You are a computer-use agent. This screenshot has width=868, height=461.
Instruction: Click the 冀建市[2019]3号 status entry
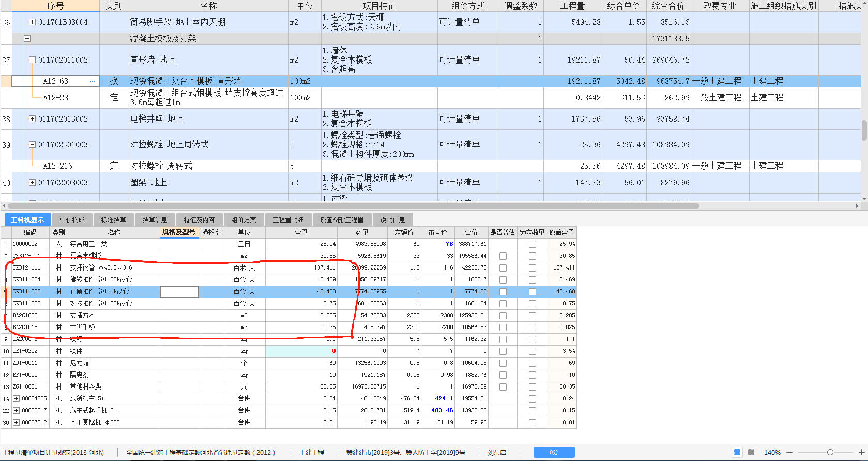click(x=406, y=453)
